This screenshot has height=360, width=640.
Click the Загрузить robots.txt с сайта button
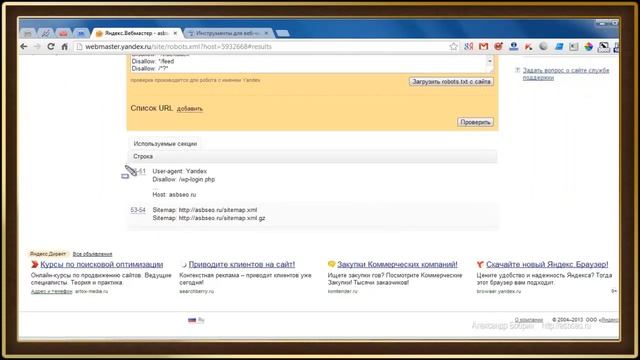pos(451,82)
